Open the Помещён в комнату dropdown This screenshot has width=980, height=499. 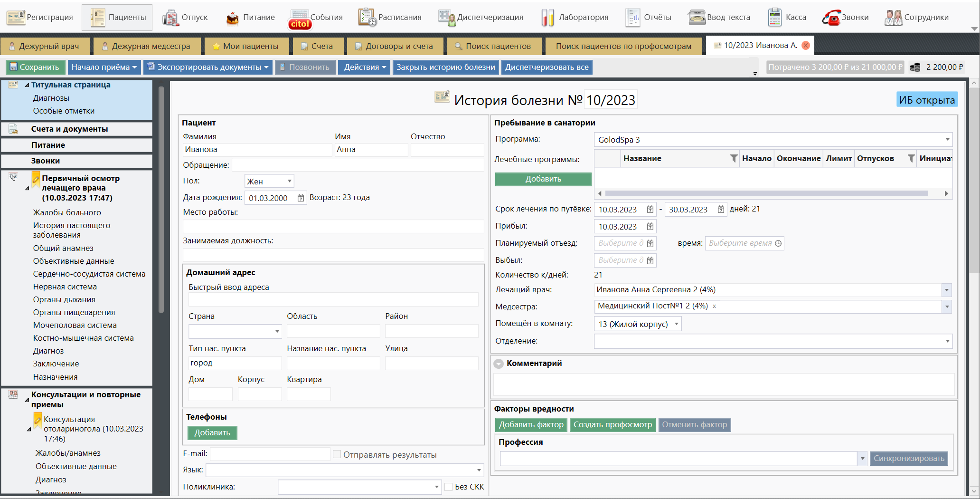[x=676, y=324]
